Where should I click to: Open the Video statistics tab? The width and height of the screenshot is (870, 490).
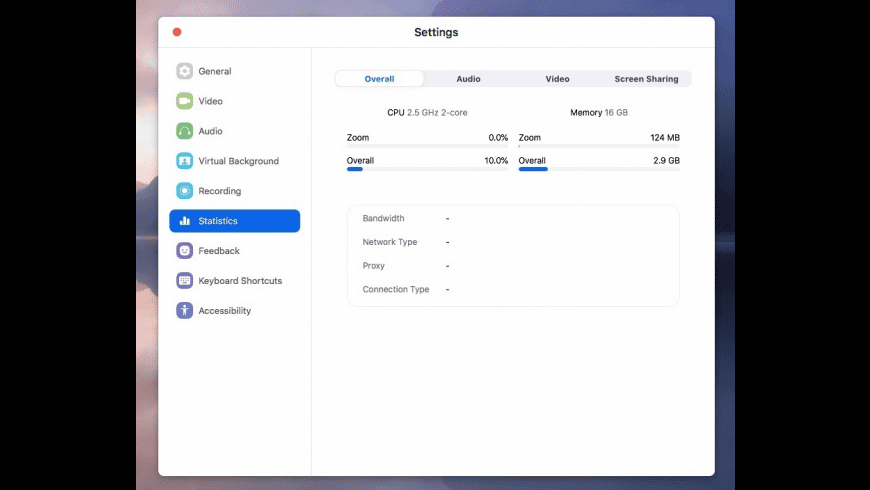[557, 79]
